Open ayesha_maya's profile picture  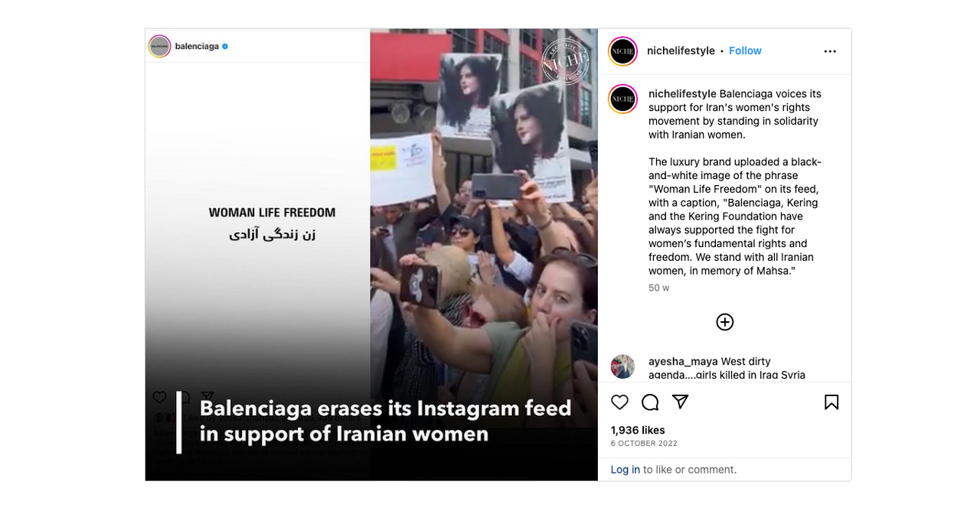pos(623,366)
